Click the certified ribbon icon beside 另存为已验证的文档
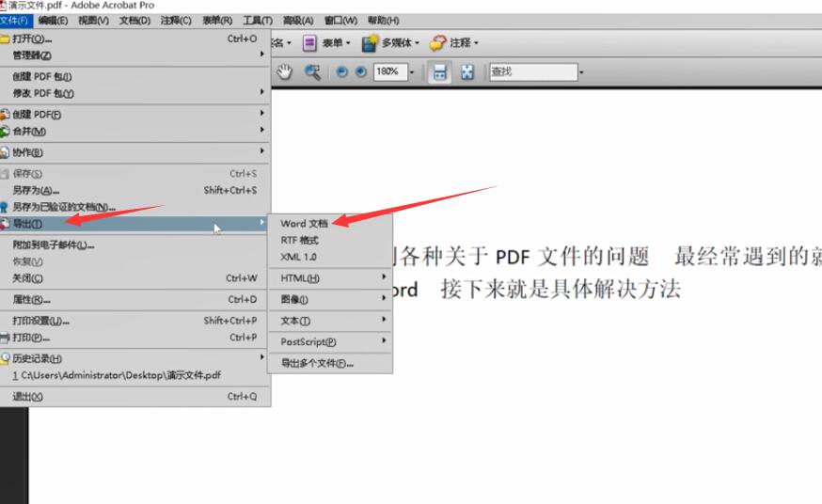 4,207
